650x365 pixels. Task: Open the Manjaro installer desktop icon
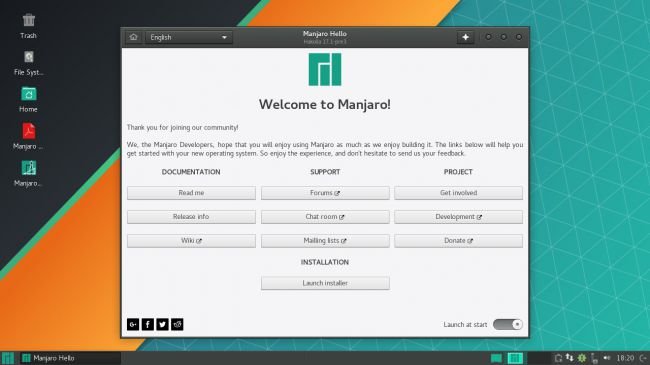point(29,173)
